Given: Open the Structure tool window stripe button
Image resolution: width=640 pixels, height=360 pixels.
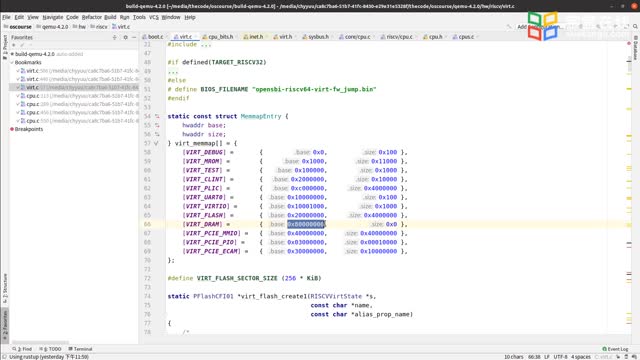Looking at the screenshot, I should [4, 288].
